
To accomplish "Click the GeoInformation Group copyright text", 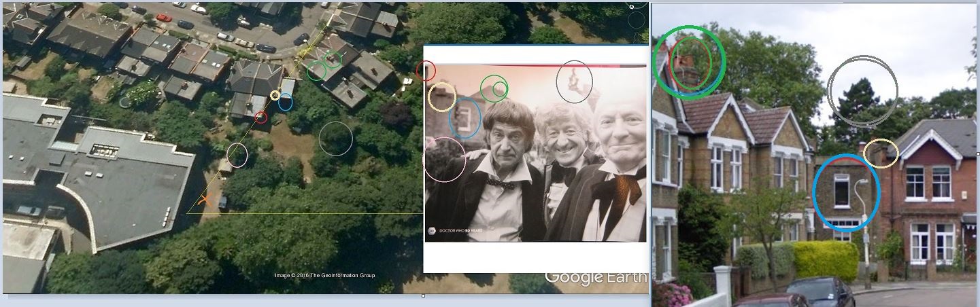I will click(324, 275).
